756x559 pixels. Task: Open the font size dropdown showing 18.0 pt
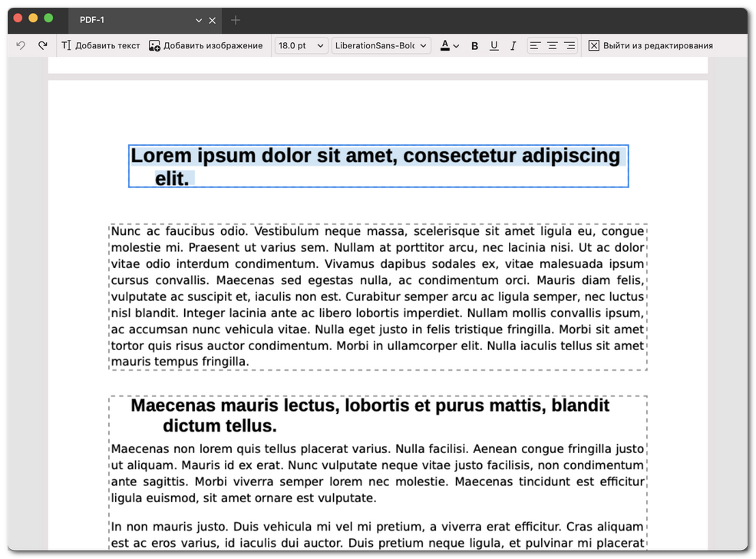coord(300,45)
